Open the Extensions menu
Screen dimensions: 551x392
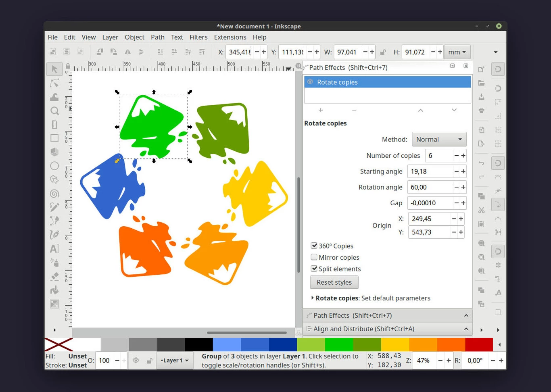(230, 37)
